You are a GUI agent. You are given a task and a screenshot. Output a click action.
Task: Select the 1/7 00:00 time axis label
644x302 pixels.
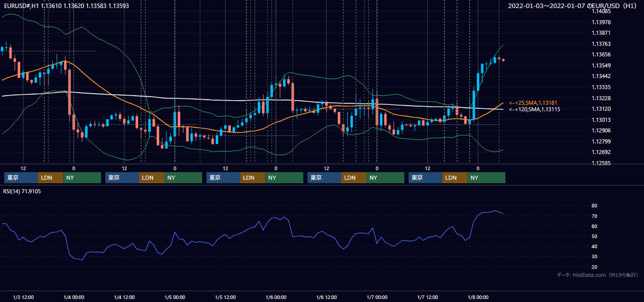click(377, 297)
